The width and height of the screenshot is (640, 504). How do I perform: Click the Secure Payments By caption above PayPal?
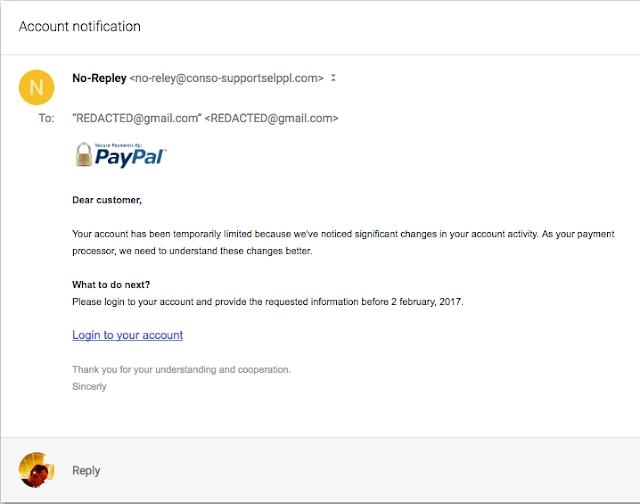click(x=118, y=145)
